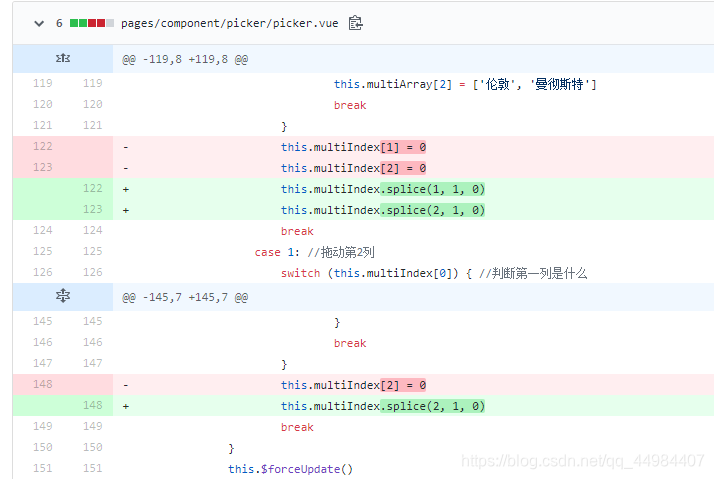Click old line number 126
The image size is (714, 479).
tap(43, 272)
